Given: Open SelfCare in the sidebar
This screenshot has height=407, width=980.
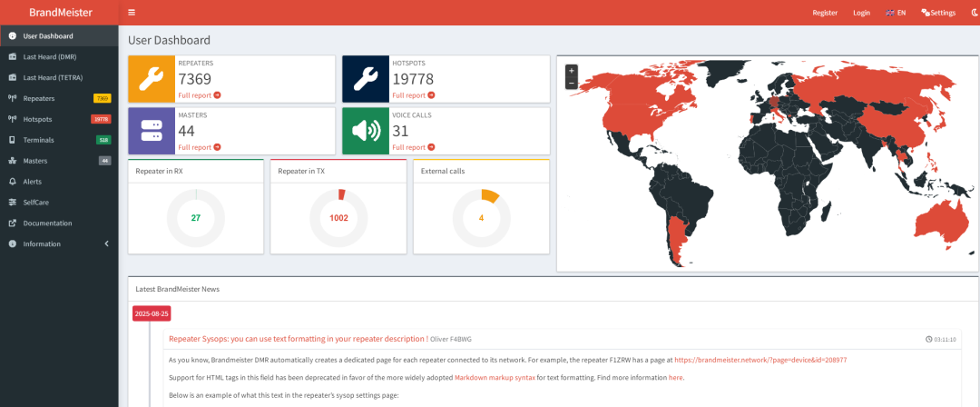Looking at the screenshot, I should pyautogui.click(x=59, y=203).
